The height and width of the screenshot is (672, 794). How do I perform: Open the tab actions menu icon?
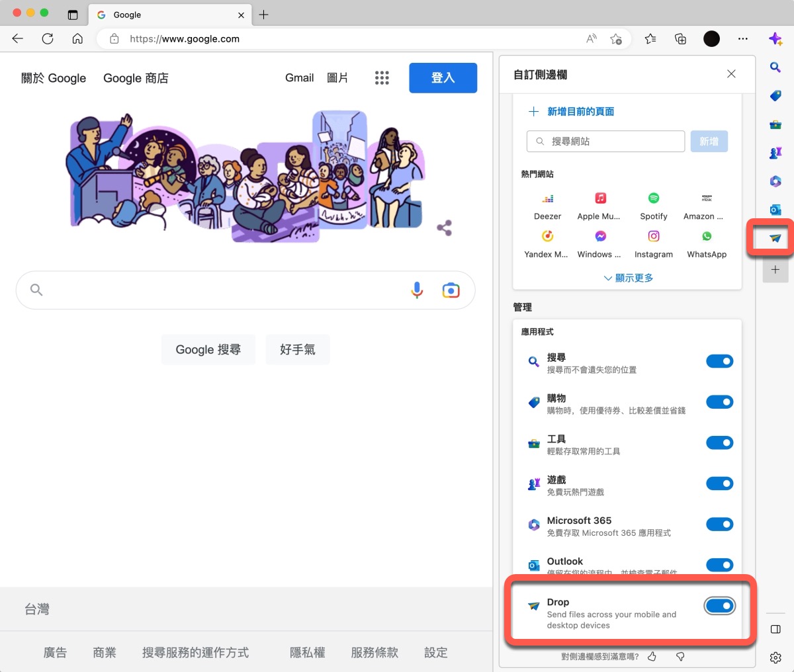coord(73,15)
